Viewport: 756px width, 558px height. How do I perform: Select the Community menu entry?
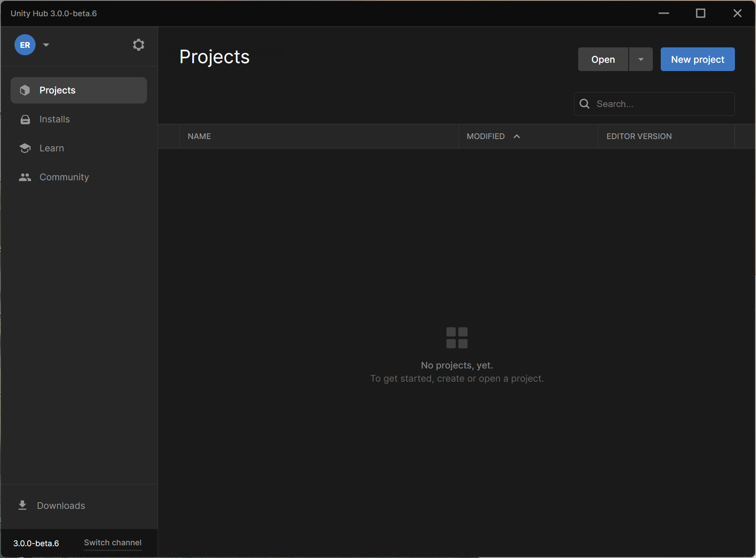(x=64, y=177)
